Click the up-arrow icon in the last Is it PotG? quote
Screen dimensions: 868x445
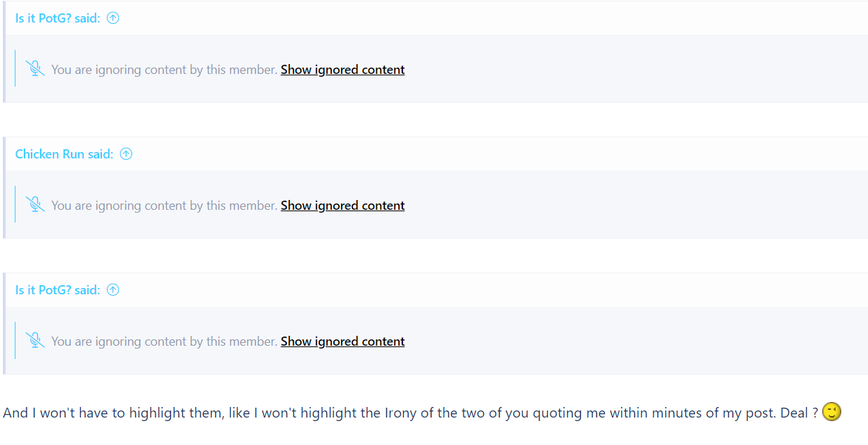tap(113, 289)
